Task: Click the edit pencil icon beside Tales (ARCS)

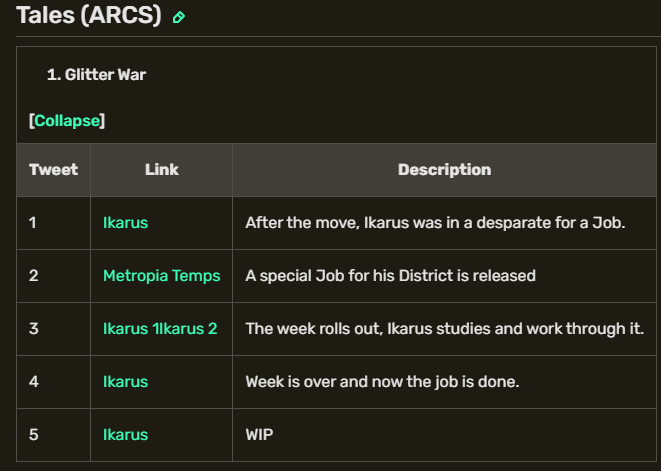Action: 179,17
